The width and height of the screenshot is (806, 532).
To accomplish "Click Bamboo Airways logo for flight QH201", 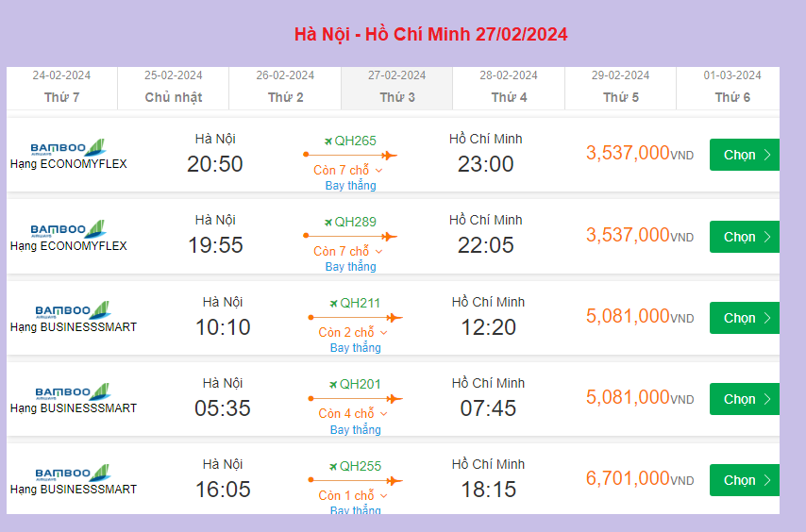I will click(73, 392).
